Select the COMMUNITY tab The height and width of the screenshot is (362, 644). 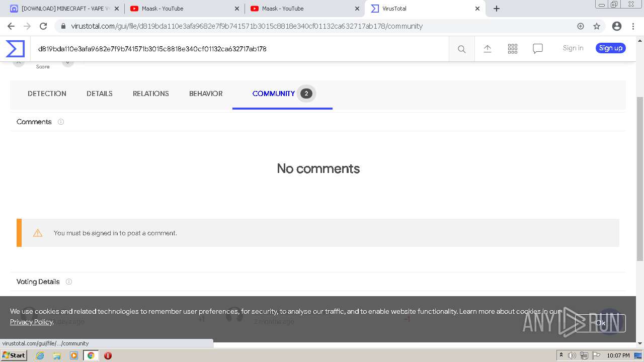(282, 94)
